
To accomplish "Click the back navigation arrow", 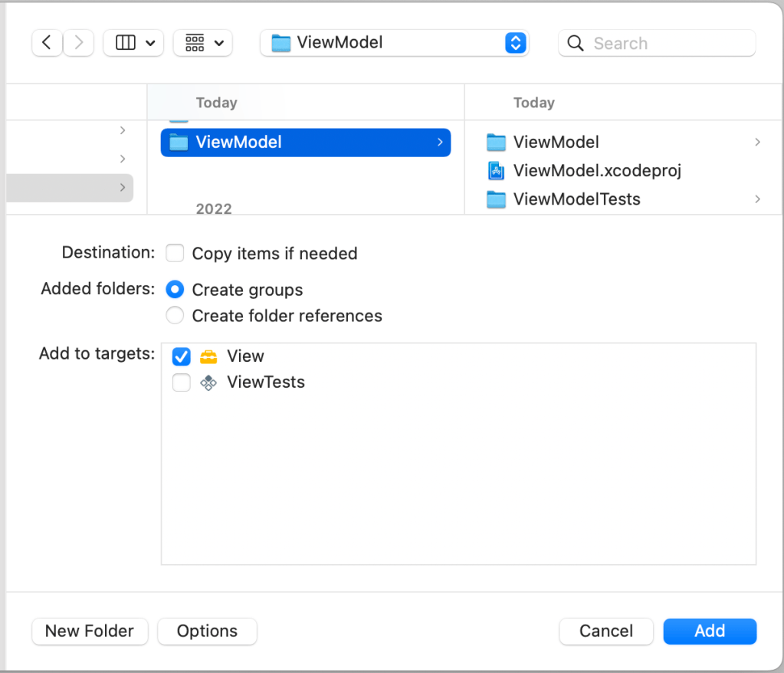I will 47,43.
